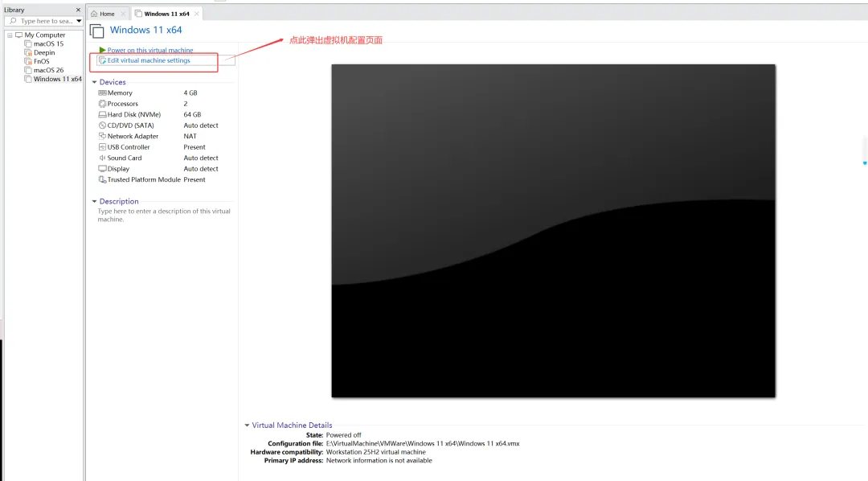Click the Network Adapter icon
This screenshot has width=868, height=481.
(102, 136)
